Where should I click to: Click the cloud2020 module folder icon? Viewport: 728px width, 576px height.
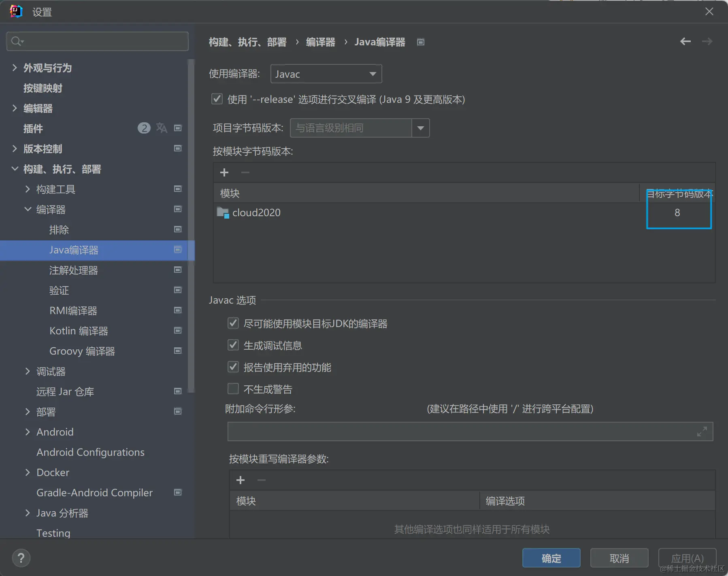pos(223,213)
